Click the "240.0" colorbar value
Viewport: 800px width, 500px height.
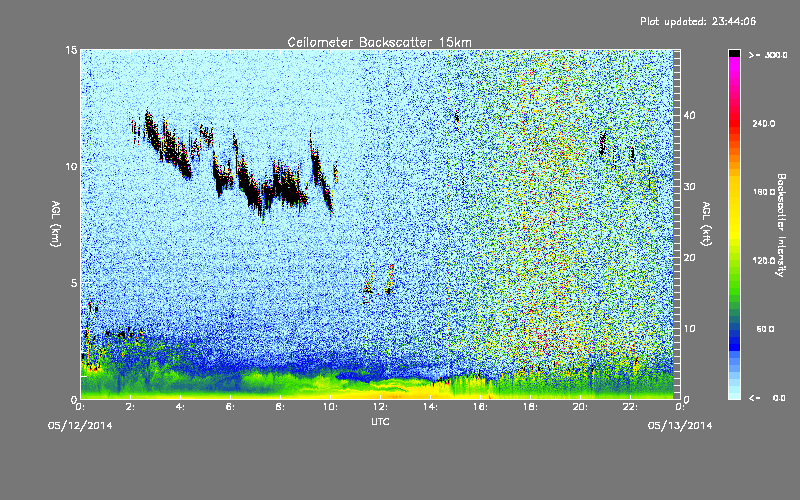[x=764, y=123]
